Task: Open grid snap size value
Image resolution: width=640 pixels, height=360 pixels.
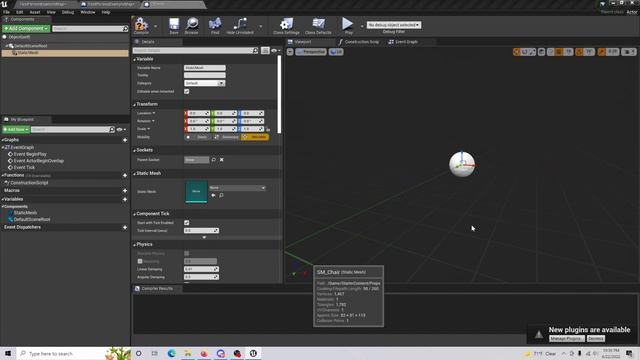Action: (x=569, y=52)
